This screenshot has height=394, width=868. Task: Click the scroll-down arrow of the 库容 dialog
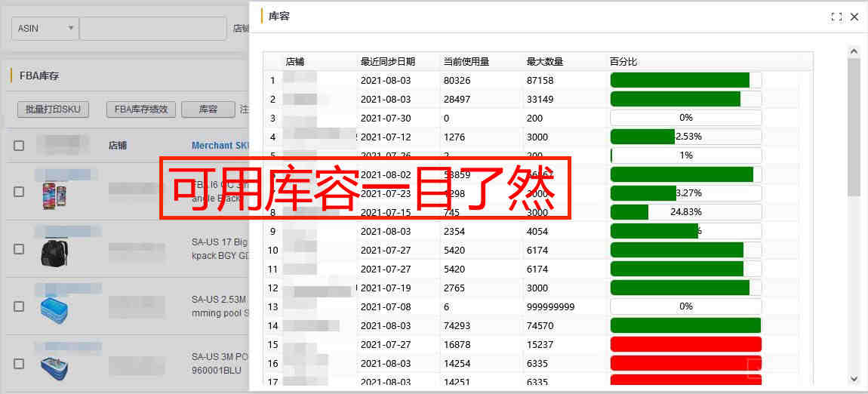(854, 378)
